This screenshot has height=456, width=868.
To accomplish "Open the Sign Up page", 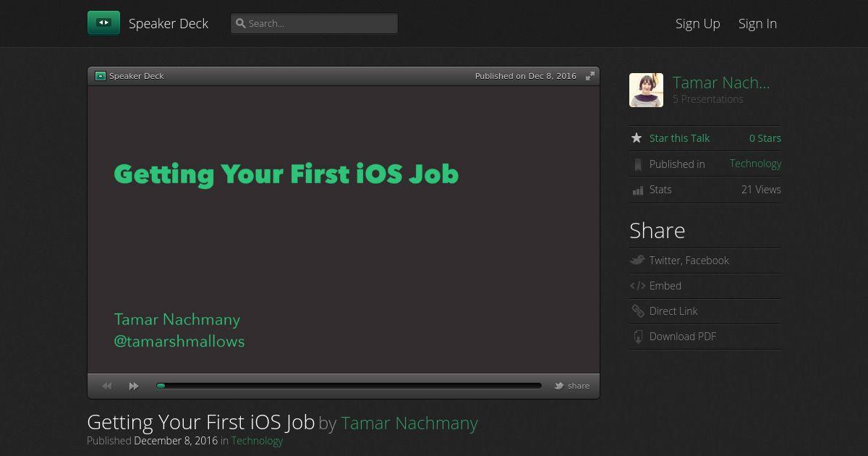I will [698, 24].
